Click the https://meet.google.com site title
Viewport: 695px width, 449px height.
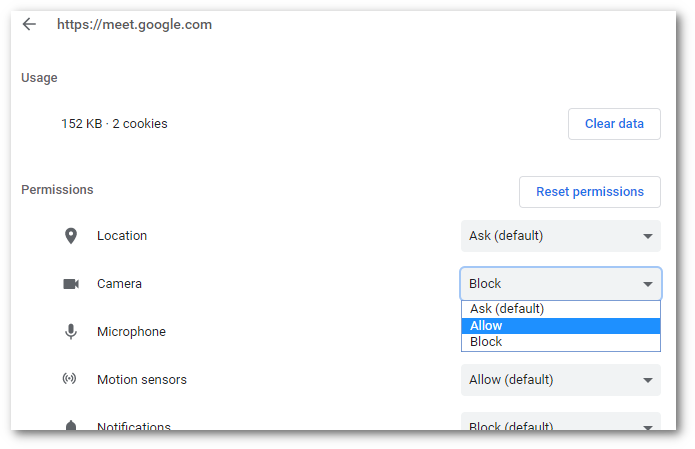pyautogui.click(x=134, y=24)
